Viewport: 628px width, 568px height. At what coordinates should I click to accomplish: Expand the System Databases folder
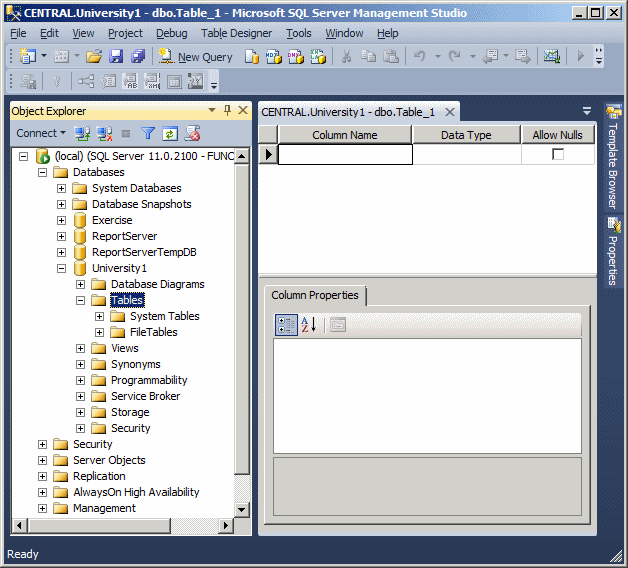point(61,188)
